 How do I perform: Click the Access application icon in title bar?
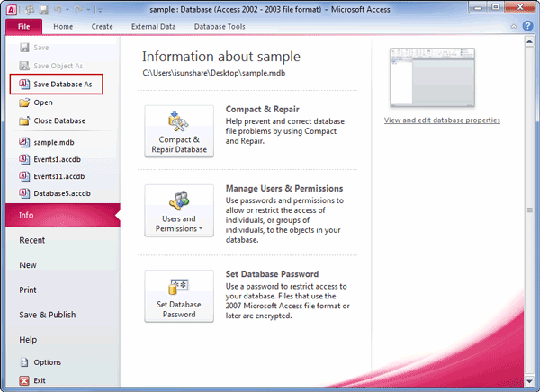click(12, 10)
